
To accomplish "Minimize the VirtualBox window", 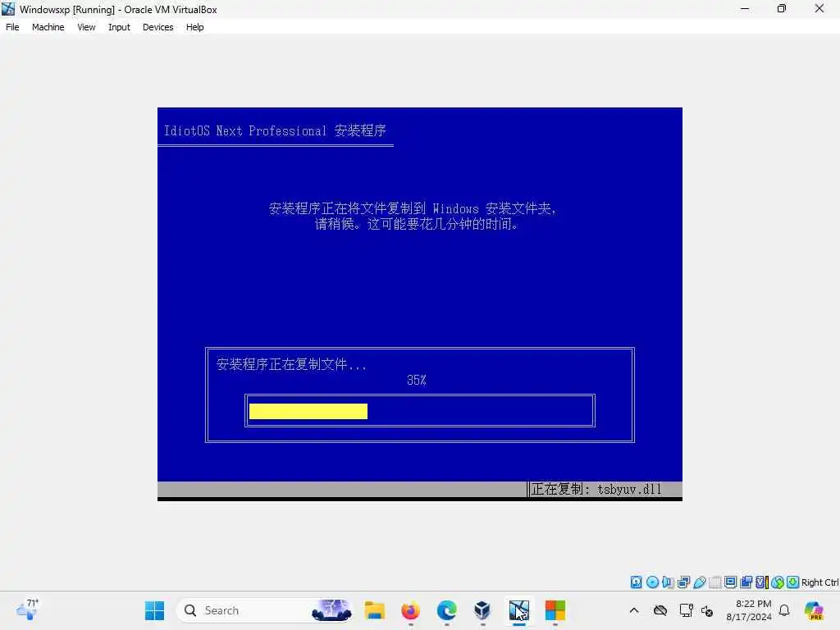I will pyautogui.click(x=745, y=8).
